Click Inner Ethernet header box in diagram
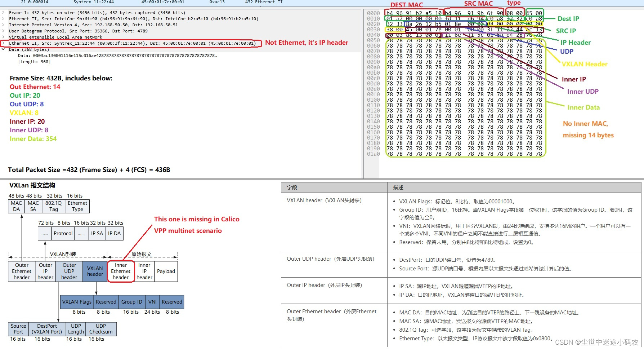Screen dimensions: 644x349 point(121,271)
